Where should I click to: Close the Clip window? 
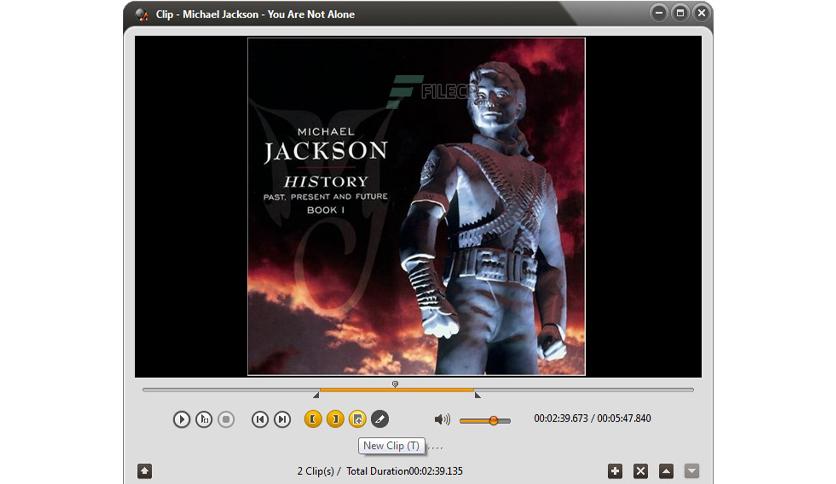pos(702,13)
